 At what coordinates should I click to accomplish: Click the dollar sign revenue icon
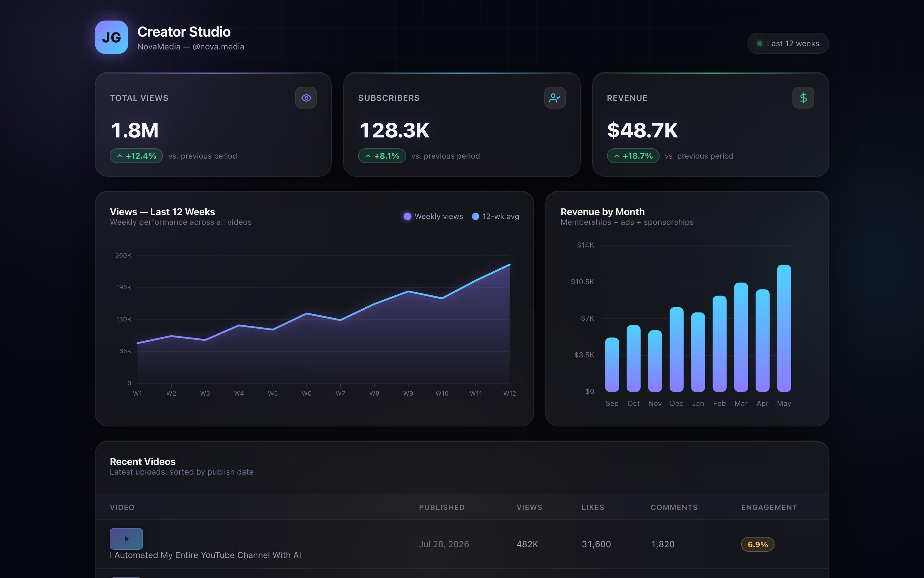point(803,98)
